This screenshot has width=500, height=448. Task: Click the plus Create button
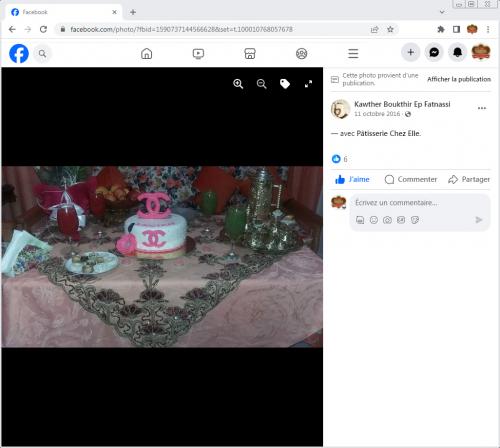click(x=411, y=52)
